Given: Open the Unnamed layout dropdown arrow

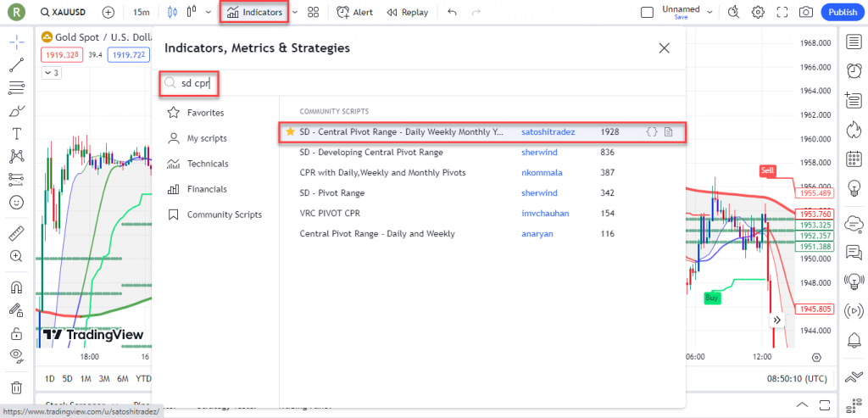Looking at the screenshot, I should (x=709, y=12).
